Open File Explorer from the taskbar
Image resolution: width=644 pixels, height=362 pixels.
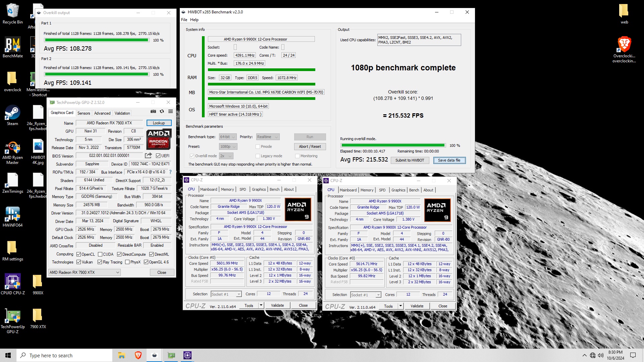coord(121,355)
